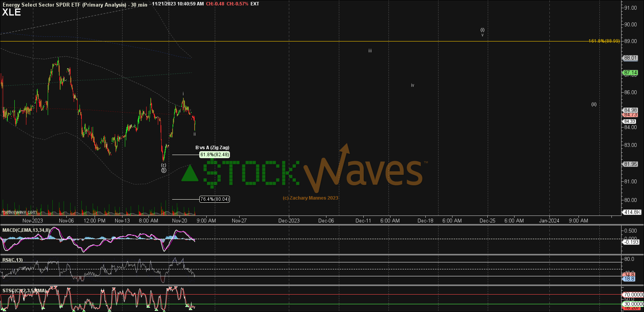The image size is (644, 312).
Task: Click the Nov-2023 time axis label
Action: point(33,221)
